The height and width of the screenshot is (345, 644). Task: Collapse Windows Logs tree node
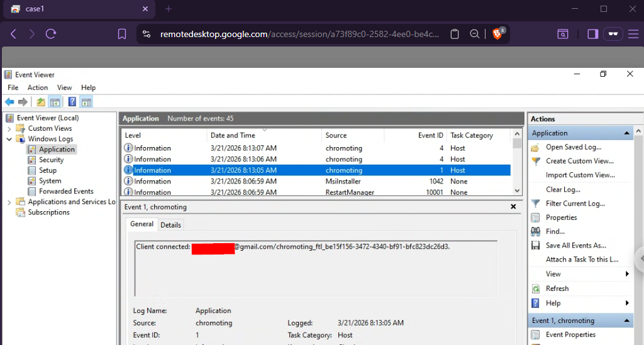click(9, 139)
